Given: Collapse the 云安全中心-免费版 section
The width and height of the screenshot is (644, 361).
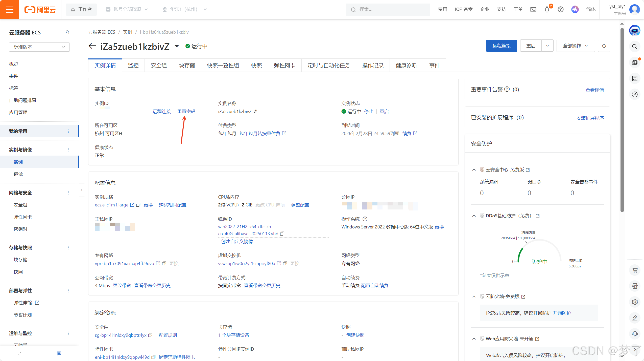Looking at the screenshot, I should click(x=474, y=170).
